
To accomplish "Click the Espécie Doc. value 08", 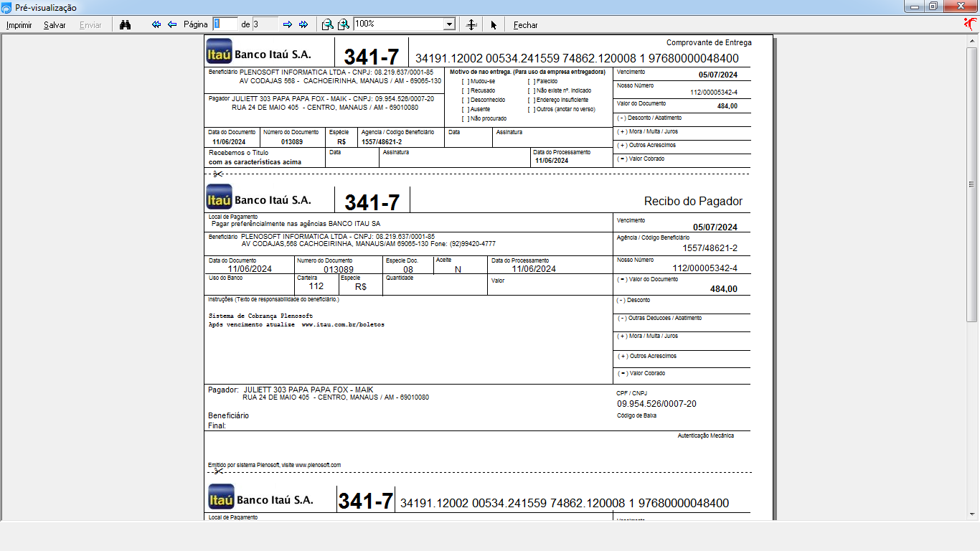I will click(408, 269).
